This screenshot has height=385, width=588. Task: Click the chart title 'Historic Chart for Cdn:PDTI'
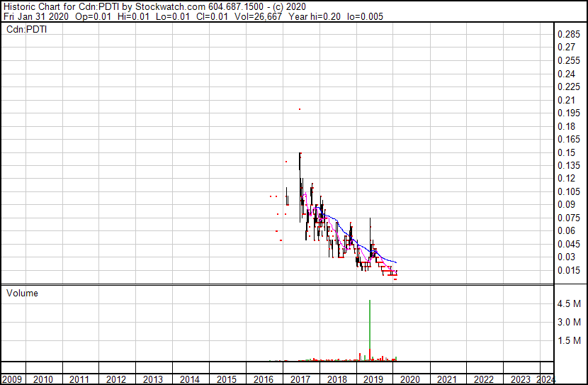click(62, 7)
